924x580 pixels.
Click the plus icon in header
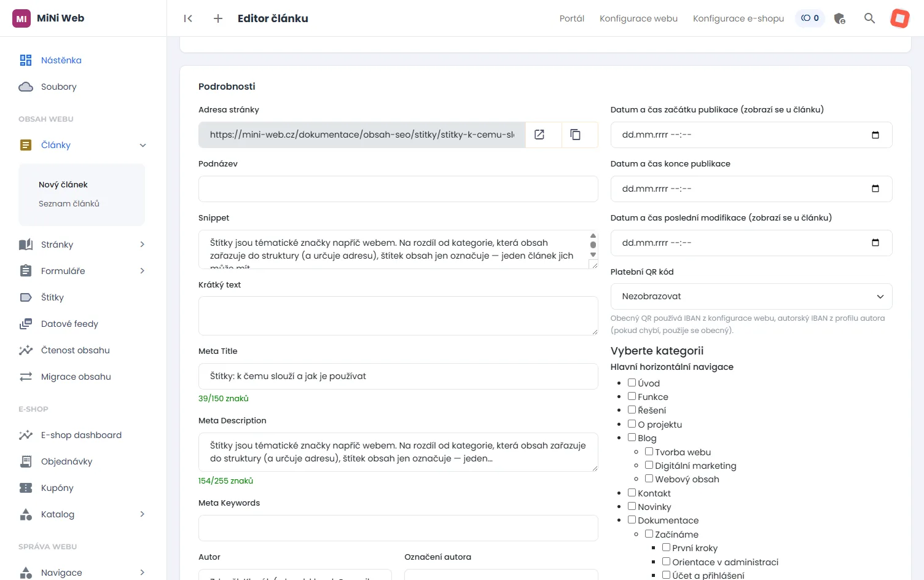[217, 18]
